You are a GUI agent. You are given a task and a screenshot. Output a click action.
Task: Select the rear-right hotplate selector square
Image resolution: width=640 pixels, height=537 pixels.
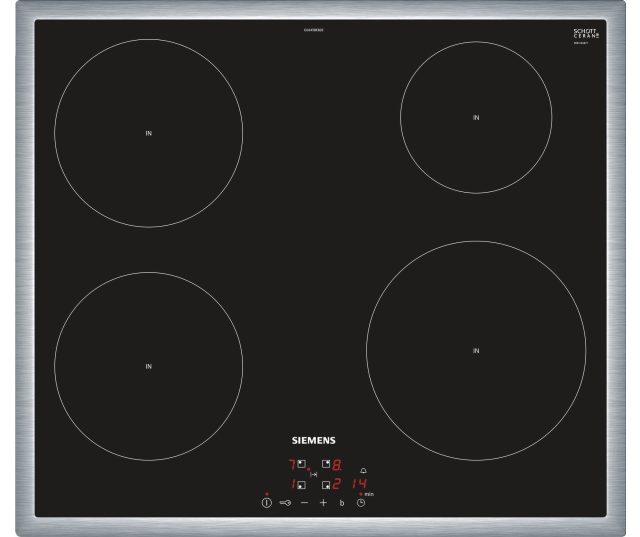[x=326, y=464]
